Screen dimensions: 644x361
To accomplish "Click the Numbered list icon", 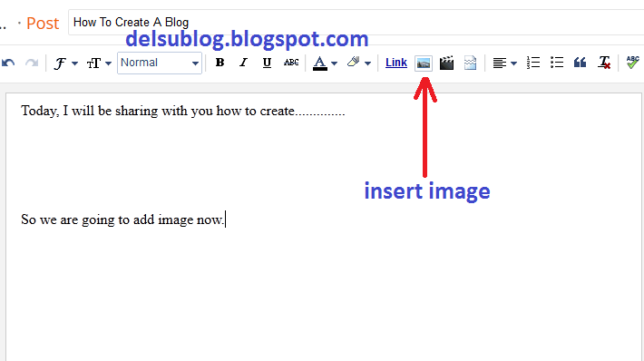I will coord(533,63).
